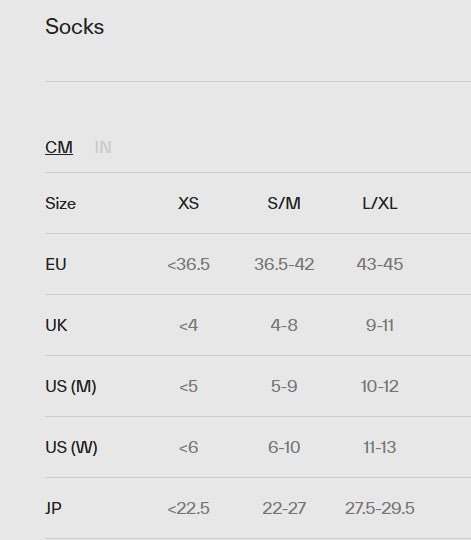Viewport: 471px width, 540px height.
Task: Select the JP 27.5-29.5 cell
Action: tap(380, 508)
